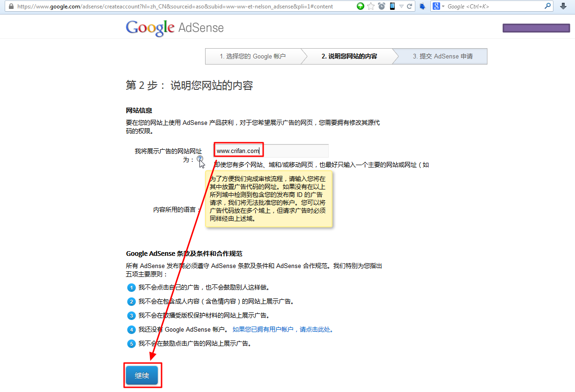Click the numbered circle 2 icon
575x392 pixels.
coord(132,302)
